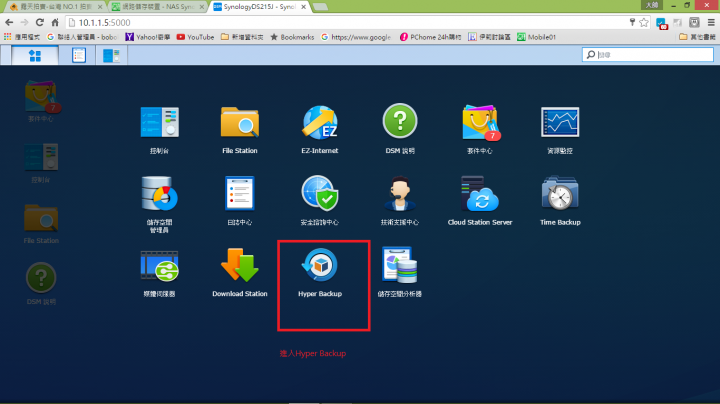Open the Mobile01 bookmark
Viewport: 720px width, 404px height.
(536, 37)
